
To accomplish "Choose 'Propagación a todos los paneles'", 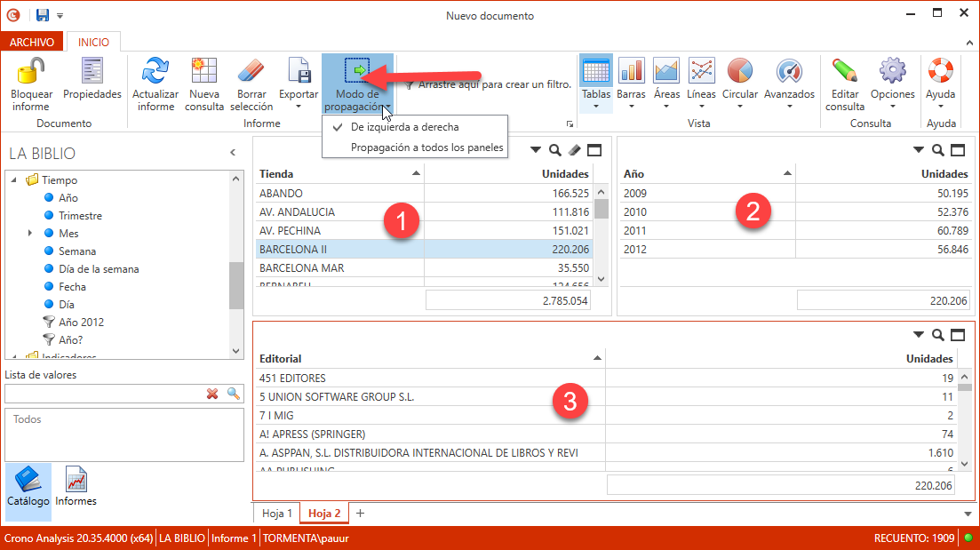I will point(426,147).
